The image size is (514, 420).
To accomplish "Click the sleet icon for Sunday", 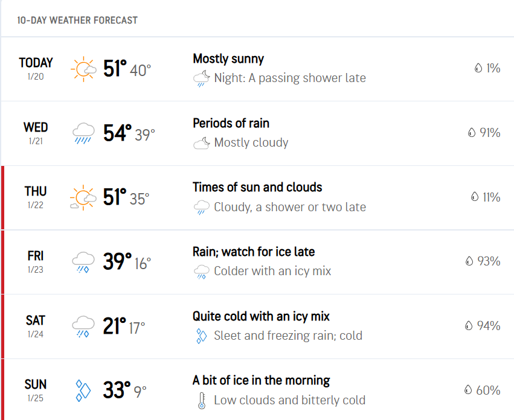I will [x=83, y=390].
